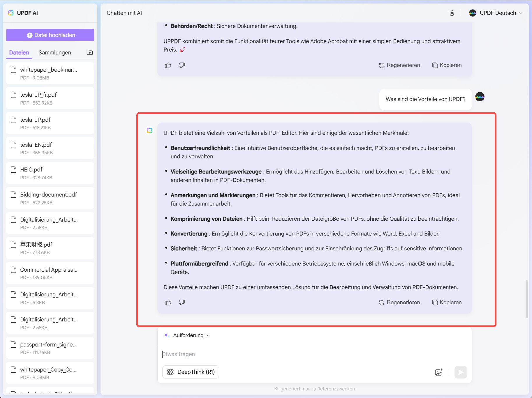
Task: Click document icon of 苹果财报.pdf
Action: pos(13,245)
